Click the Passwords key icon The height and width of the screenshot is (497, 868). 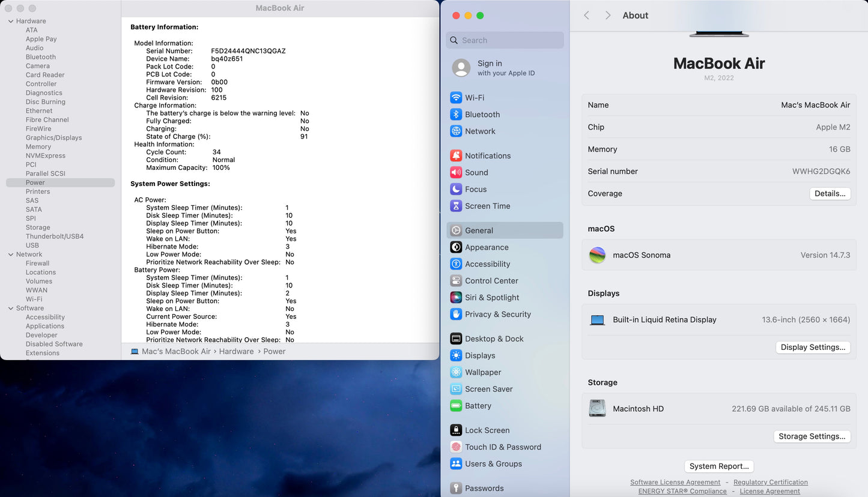[456, 489]
